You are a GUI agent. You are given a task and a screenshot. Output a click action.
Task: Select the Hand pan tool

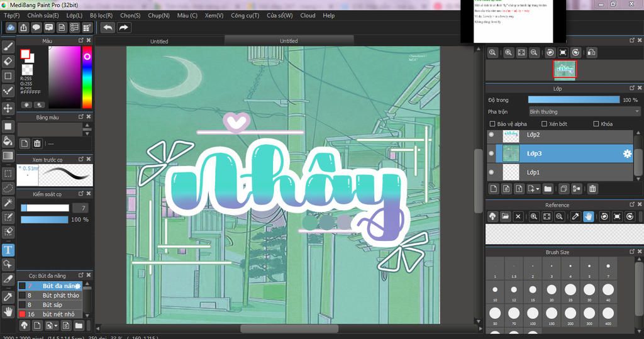coord(8,312)
